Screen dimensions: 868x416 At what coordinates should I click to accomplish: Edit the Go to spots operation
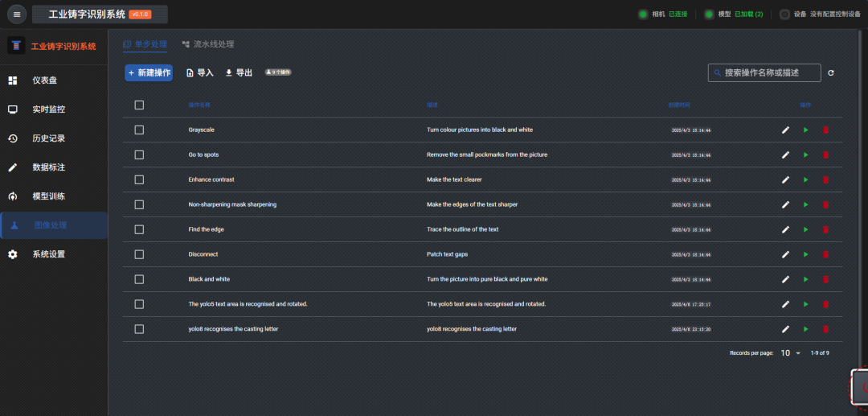click(785, 154)
